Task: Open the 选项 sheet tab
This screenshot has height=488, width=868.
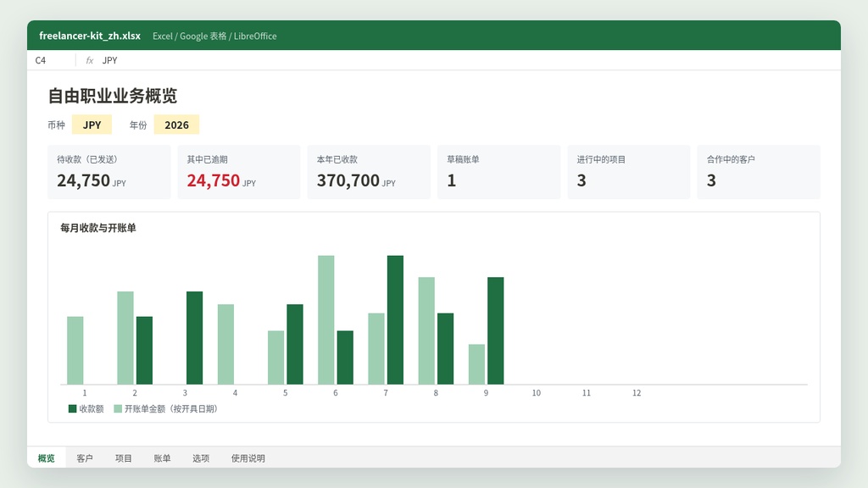Action: (201, 458)
